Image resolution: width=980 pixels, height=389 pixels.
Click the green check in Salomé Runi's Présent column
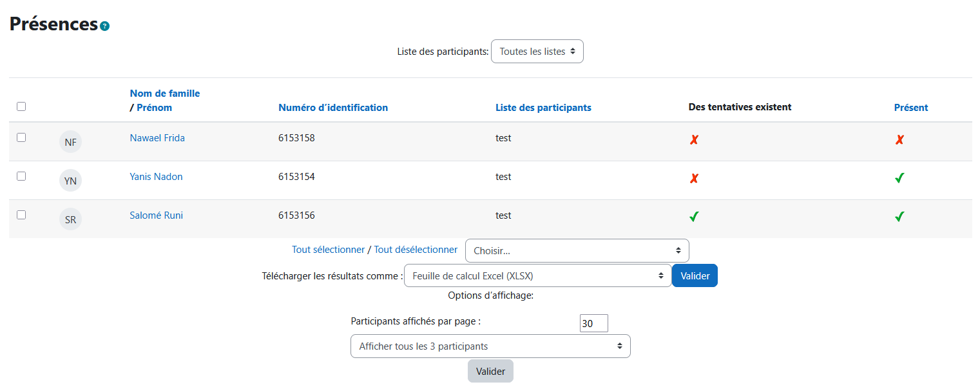tap(899, 217)
